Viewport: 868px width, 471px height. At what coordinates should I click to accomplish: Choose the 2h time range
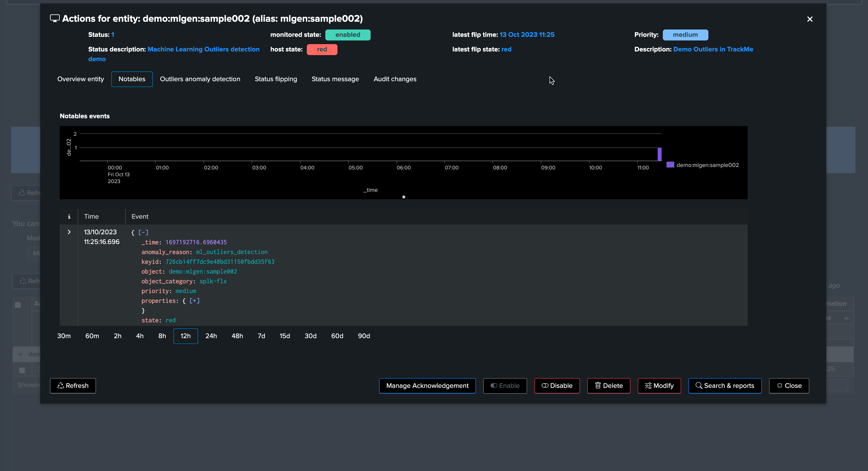[x=118, y=336]
